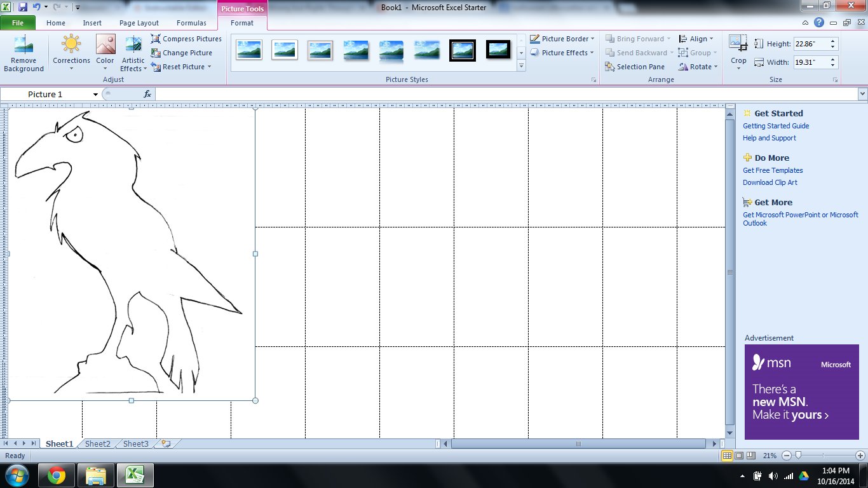Screen dimensions: 868x488
Task: Open the Sheet2 worksheet tab
Action: [x=97, y=444]
